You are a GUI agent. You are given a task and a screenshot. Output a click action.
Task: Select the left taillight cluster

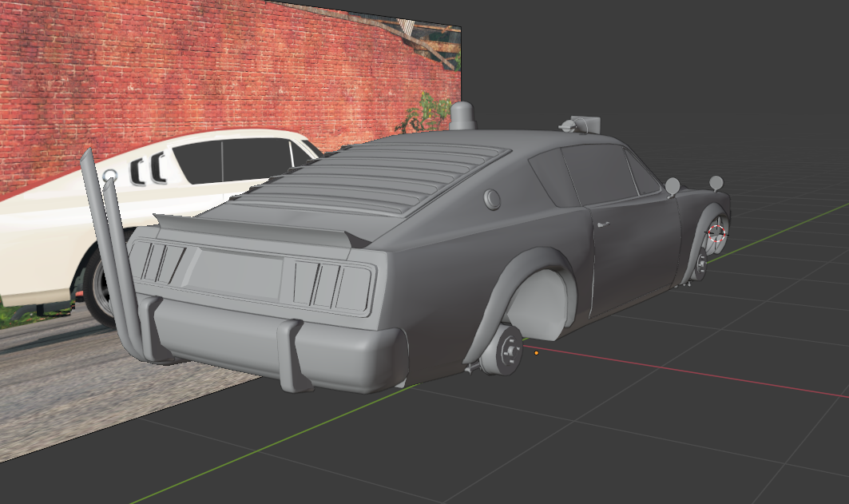pos(158,263)
